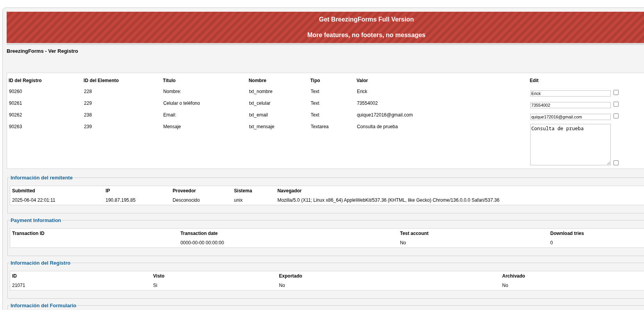Click the txt_mensaje name cell
The height and width of the screenshot is (310, 644).
262,127
